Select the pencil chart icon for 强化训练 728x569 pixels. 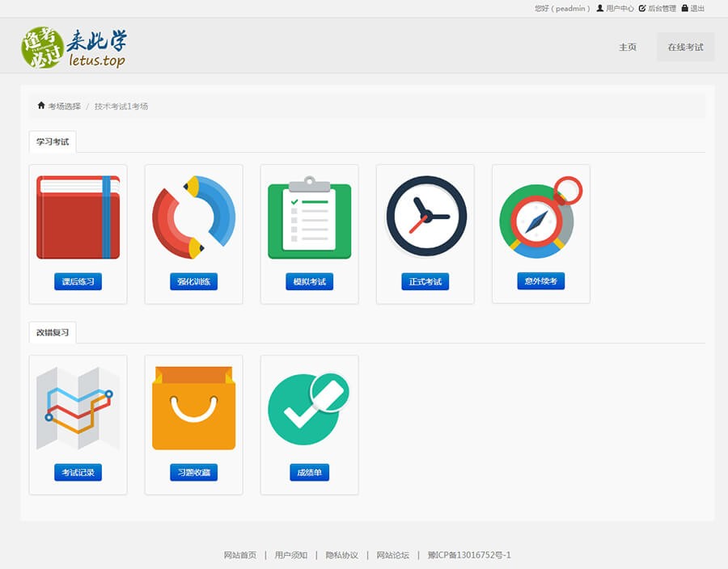(193, 217)
